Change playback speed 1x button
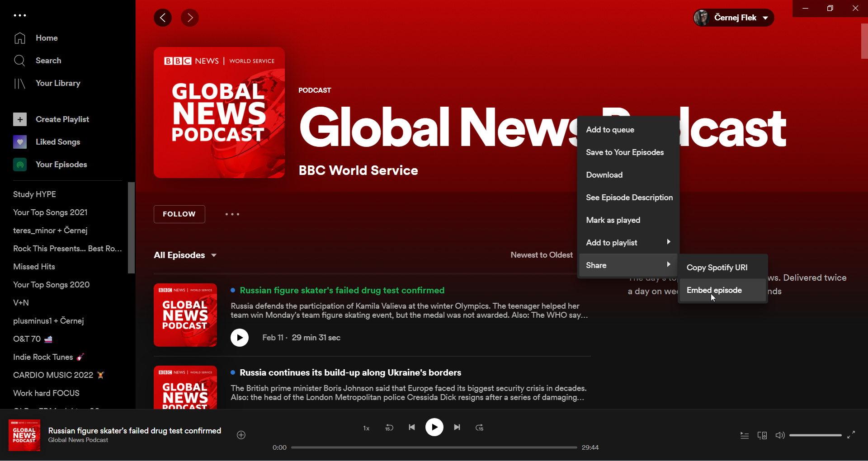 point(366,428)
